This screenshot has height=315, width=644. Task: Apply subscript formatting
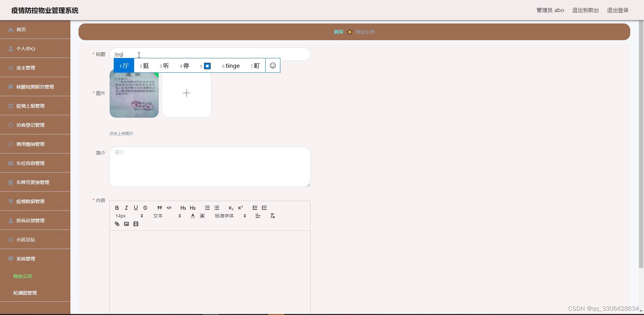point(231,208)
